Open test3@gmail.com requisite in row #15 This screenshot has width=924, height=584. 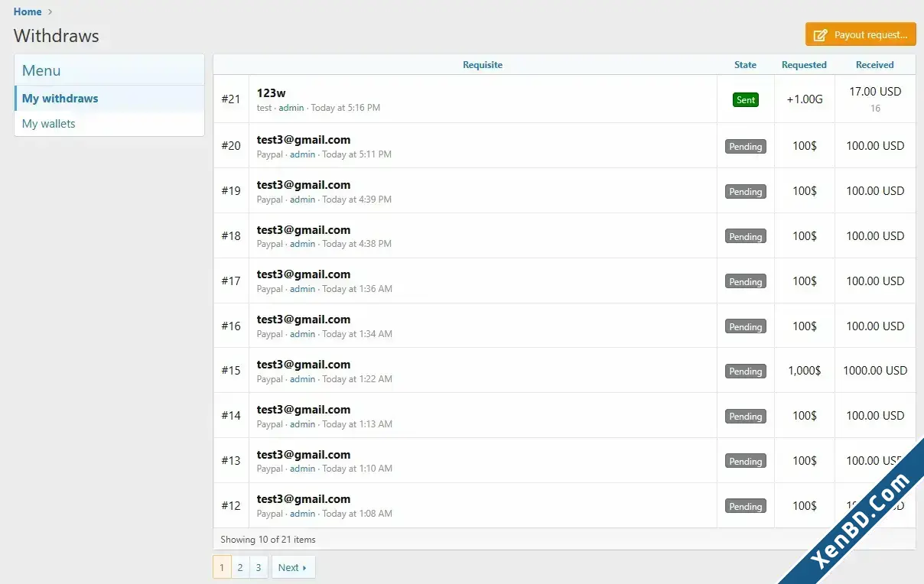point(304,365)
